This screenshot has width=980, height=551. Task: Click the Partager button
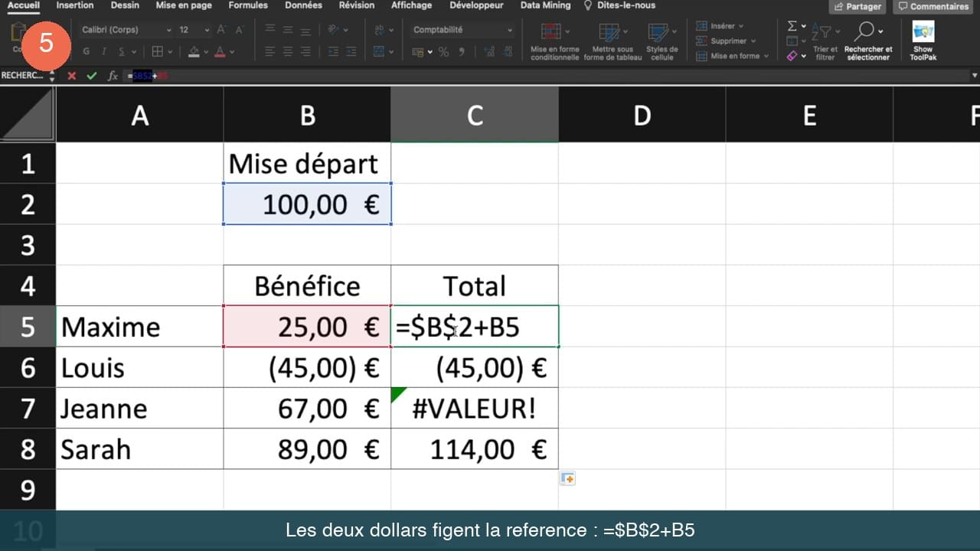pyautogui.click(x=857, y=6)
